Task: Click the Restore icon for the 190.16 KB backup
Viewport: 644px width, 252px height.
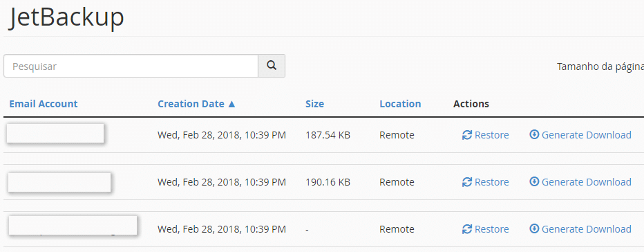Action: pyautogui.click(x=467, y=182)
